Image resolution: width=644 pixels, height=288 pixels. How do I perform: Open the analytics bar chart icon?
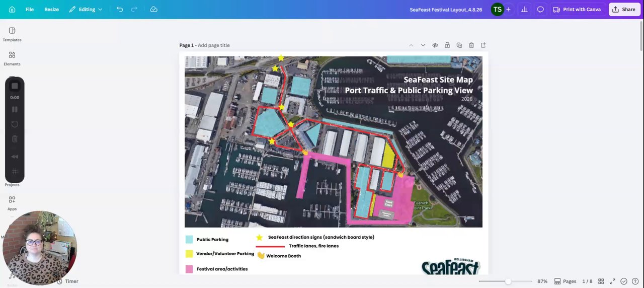click(524, 10)
